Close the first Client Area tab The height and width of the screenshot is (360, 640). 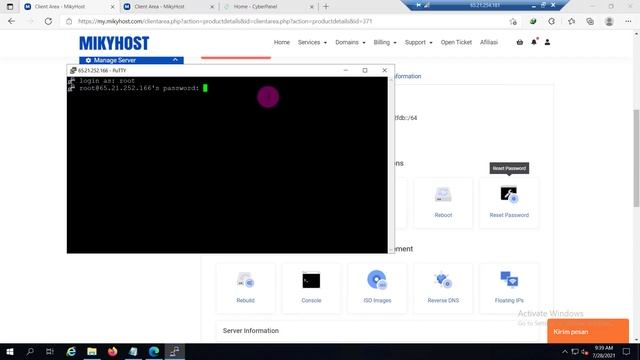tap(113, 7)
